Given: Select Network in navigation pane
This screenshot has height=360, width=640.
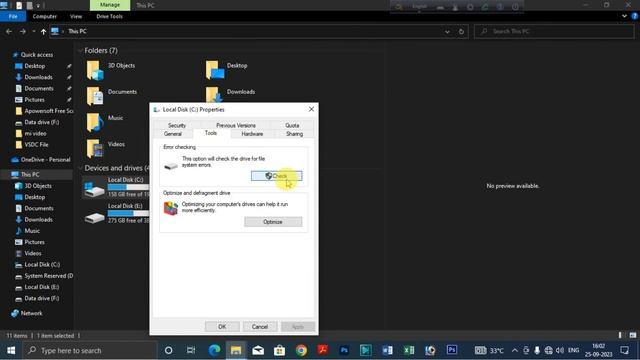Looking at the screenshot, I should click(x=31, y=313).
